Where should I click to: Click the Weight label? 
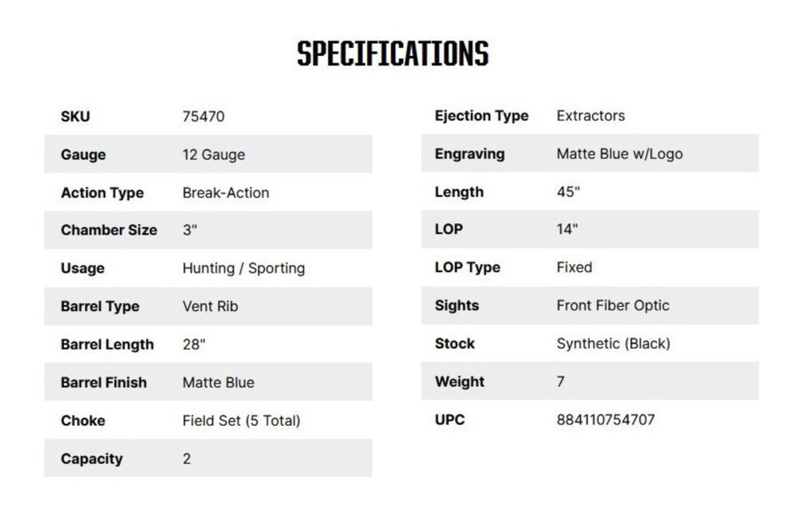pyautogui.click(x=460, y=382)
